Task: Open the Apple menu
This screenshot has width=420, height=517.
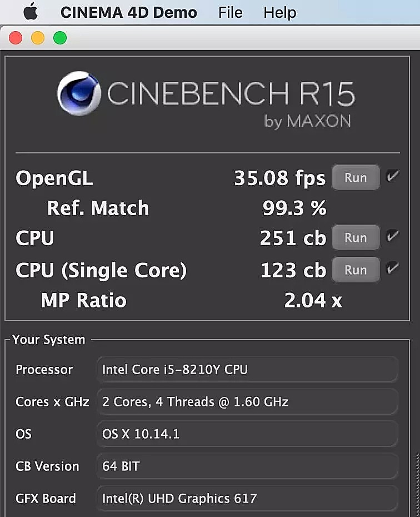Action: tap(30, 12)
